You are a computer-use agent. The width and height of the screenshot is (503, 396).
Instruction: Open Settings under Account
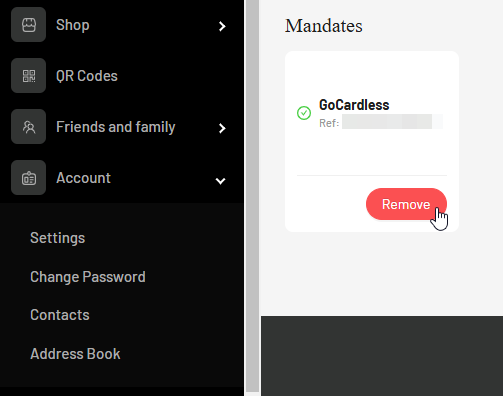tap(58, 238)
